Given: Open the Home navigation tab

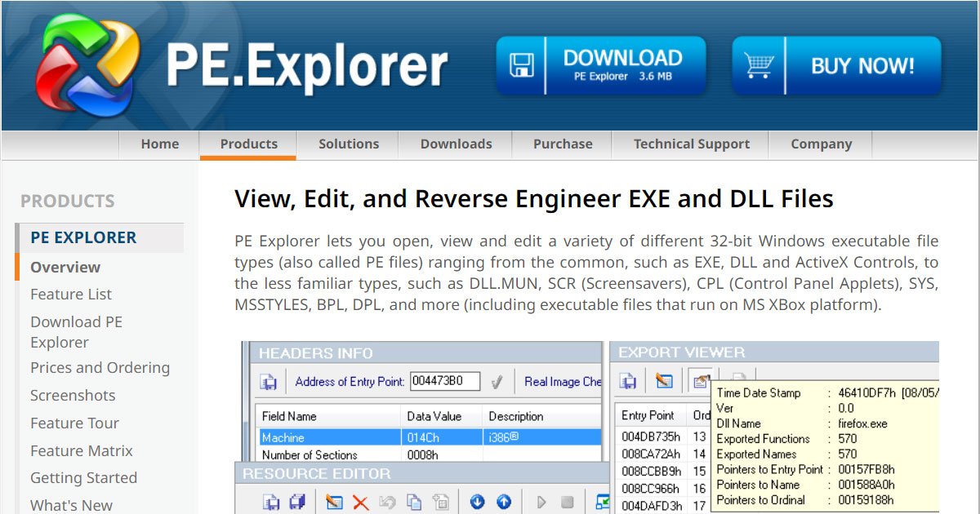Looking at the screenshot, I should coord(160,144).
